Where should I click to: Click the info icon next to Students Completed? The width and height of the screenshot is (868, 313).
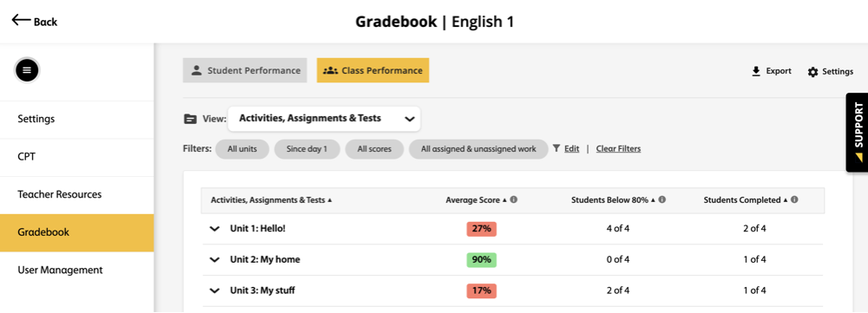(x=794, y=199)
